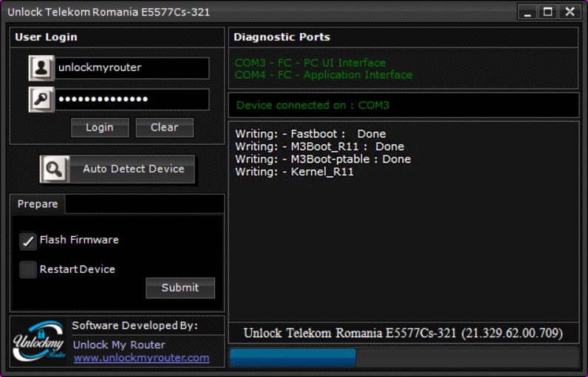Close the Unlock Telekom Romania window

pyautogui.click(x=570, y=12)
